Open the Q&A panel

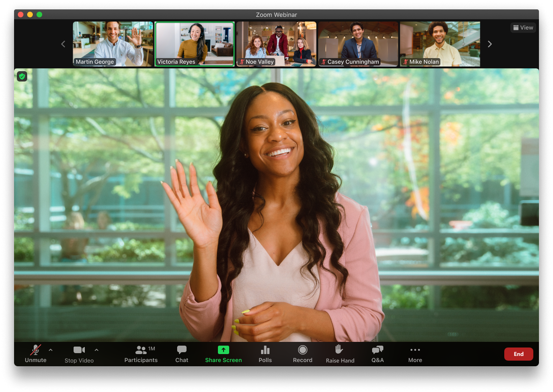click(377, 354)
